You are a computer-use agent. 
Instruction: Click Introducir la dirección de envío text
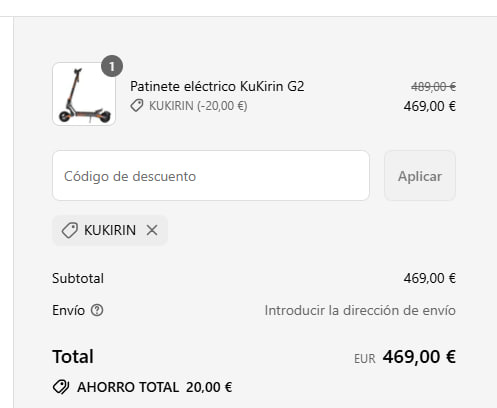pos(360,310)
